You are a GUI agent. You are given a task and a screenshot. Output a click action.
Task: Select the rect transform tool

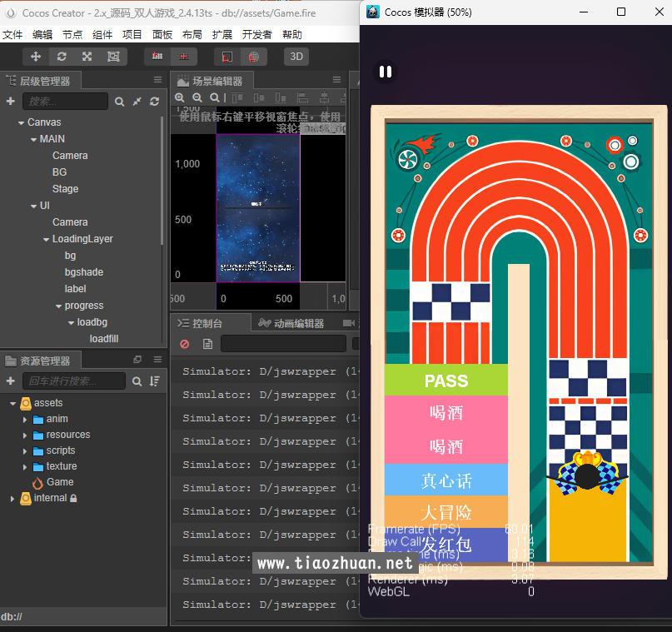click(x=113, y=57)
